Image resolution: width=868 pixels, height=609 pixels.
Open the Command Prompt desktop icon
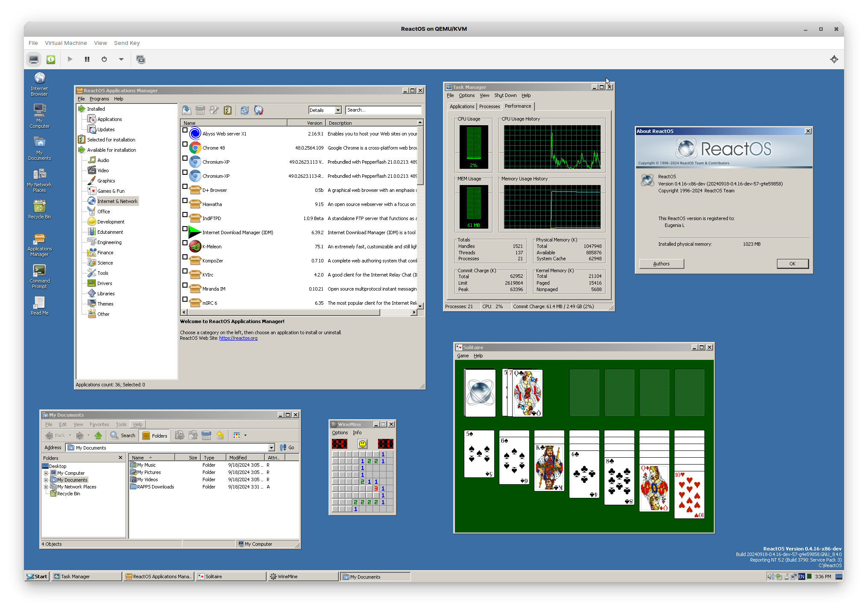pyautogui.click(x=39, y=276)
